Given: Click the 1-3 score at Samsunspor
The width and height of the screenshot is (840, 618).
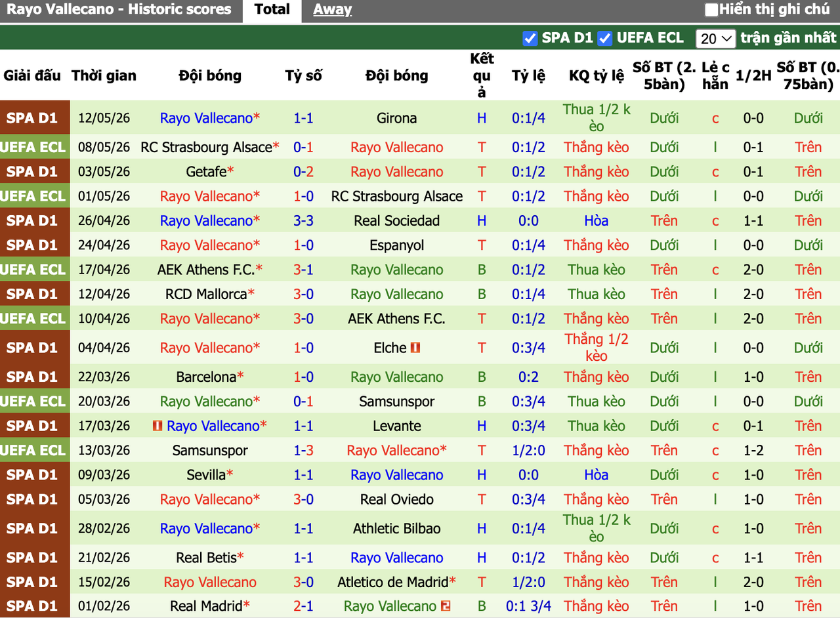Looking at the screenshot, I should coord(303,451).
